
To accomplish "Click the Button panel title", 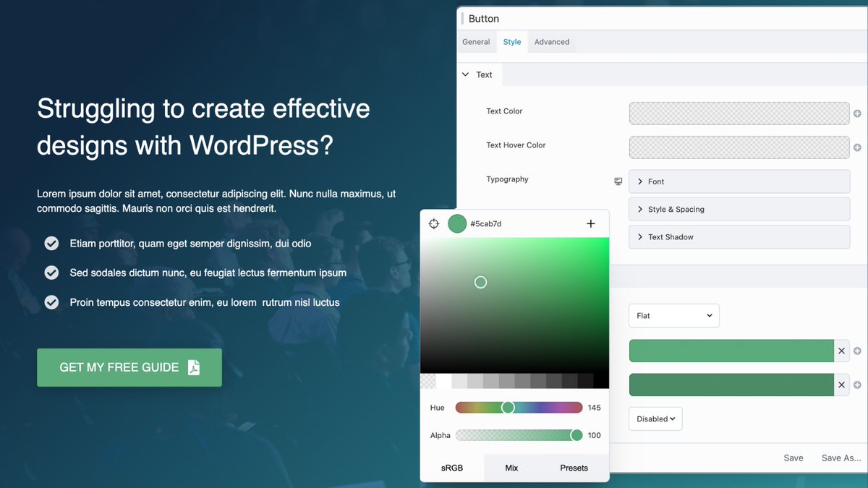I will tap(484, 19).
